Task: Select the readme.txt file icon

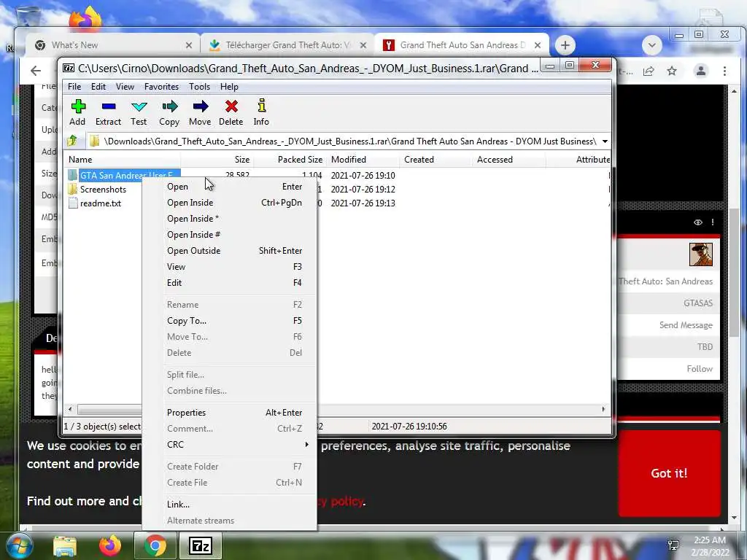Action: 73,203
